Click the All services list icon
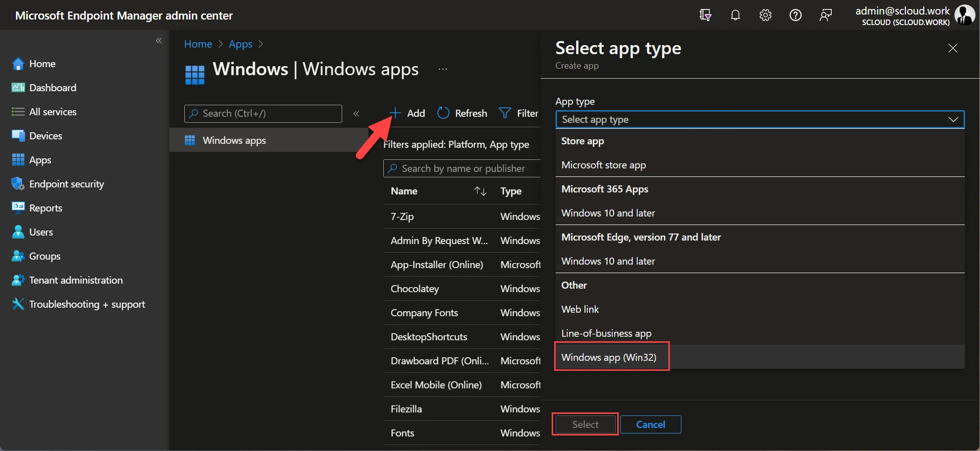Screen dimensions: 980x451 click(18, 112)
